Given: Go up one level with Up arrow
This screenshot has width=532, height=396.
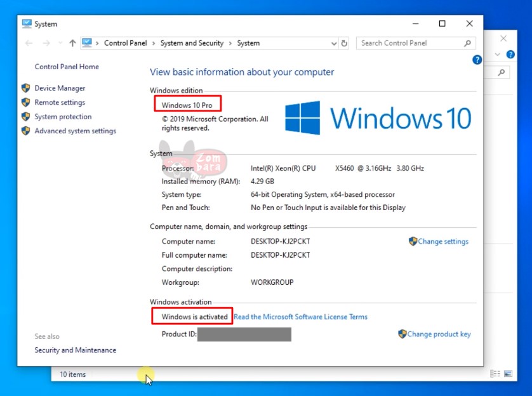Looking at the screenshot, I should [72, 43].
